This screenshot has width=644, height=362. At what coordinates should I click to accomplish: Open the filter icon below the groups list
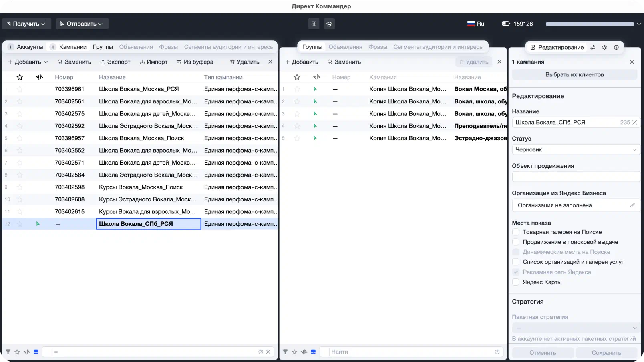[285, 352]
